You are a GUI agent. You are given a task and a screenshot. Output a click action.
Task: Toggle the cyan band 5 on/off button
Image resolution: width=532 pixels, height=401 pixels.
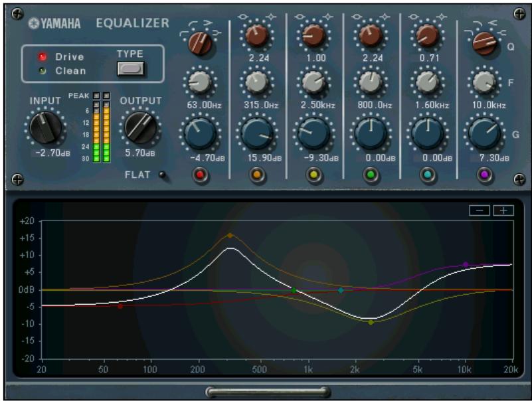pyautogui.click(x=428, y=175)
